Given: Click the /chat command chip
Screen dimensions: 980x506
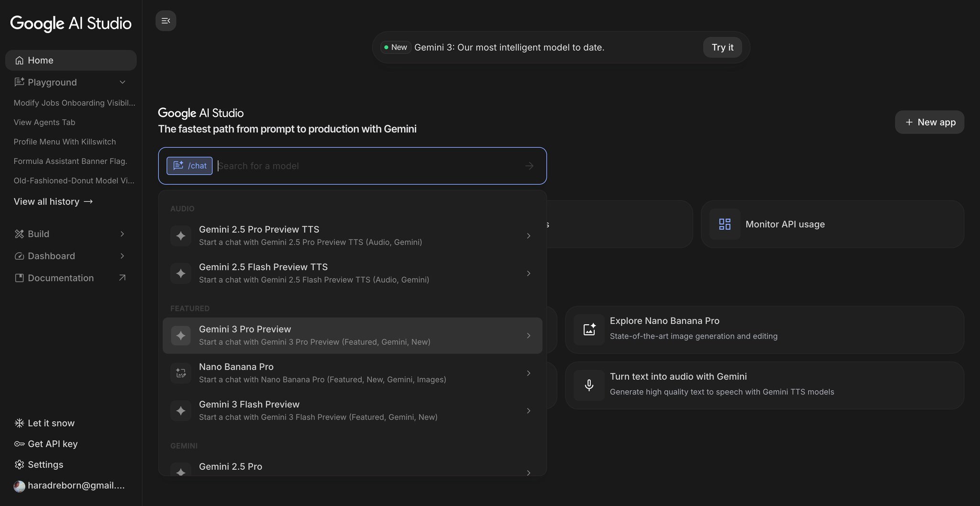Looking at the screenshot, I should pos(189,166).
